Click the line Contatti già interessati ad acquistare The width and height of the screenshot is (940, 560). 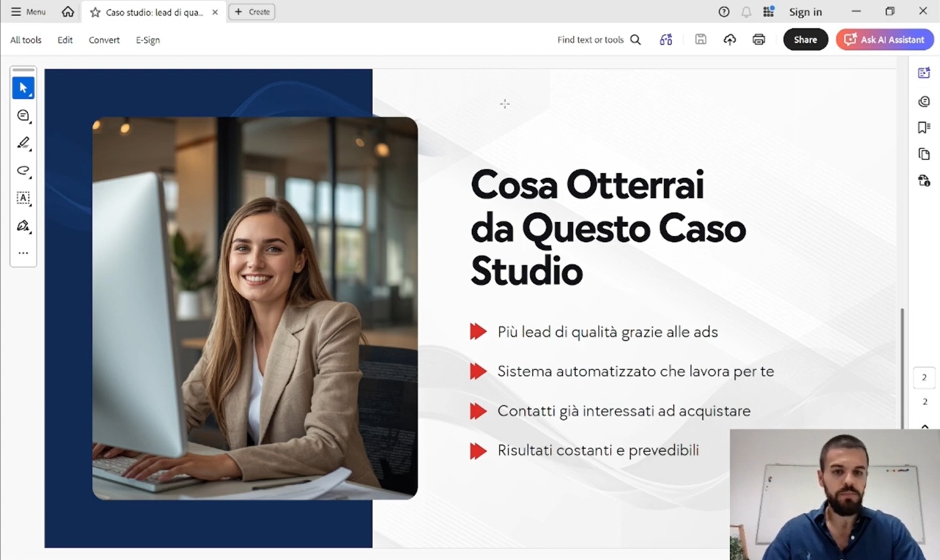pyautogui.click(x=624, y=411)
